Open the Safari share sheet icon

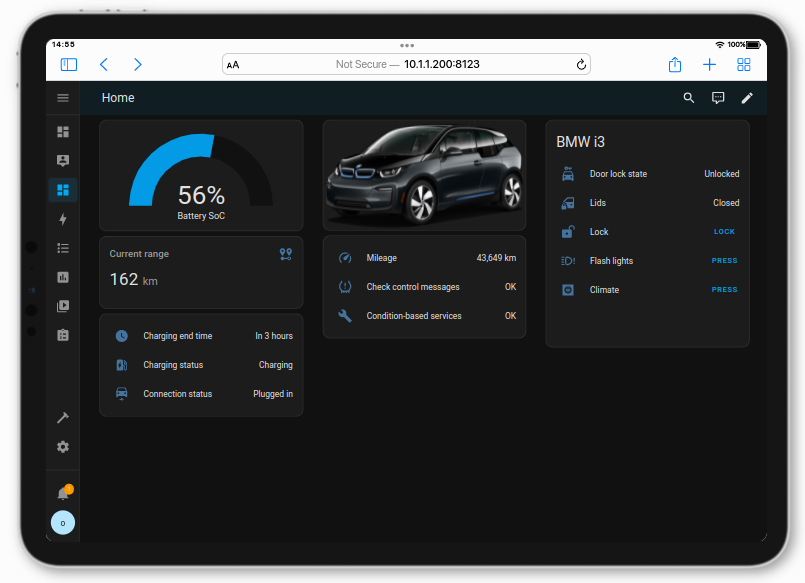(x=675, y=65)
